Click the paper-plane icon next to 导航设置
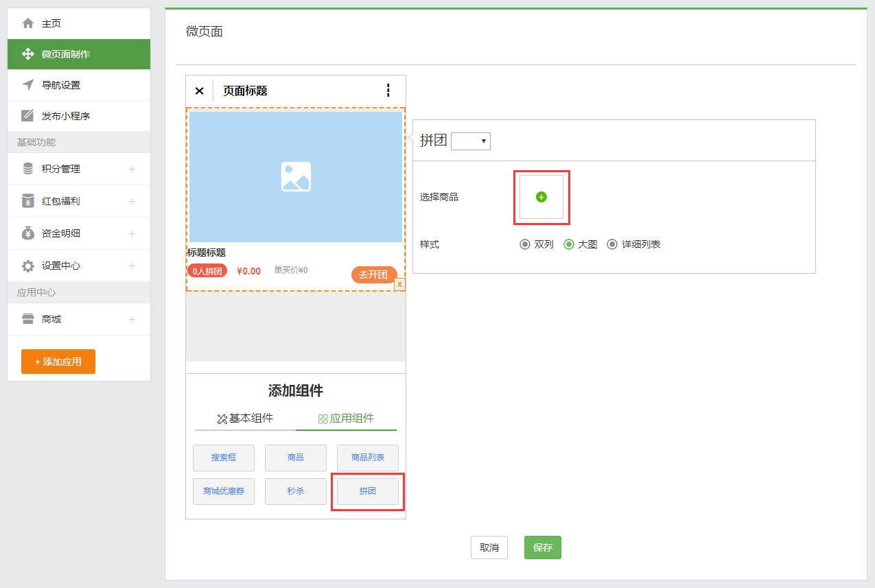The image size is (875, 588). (x=28, y=85)
